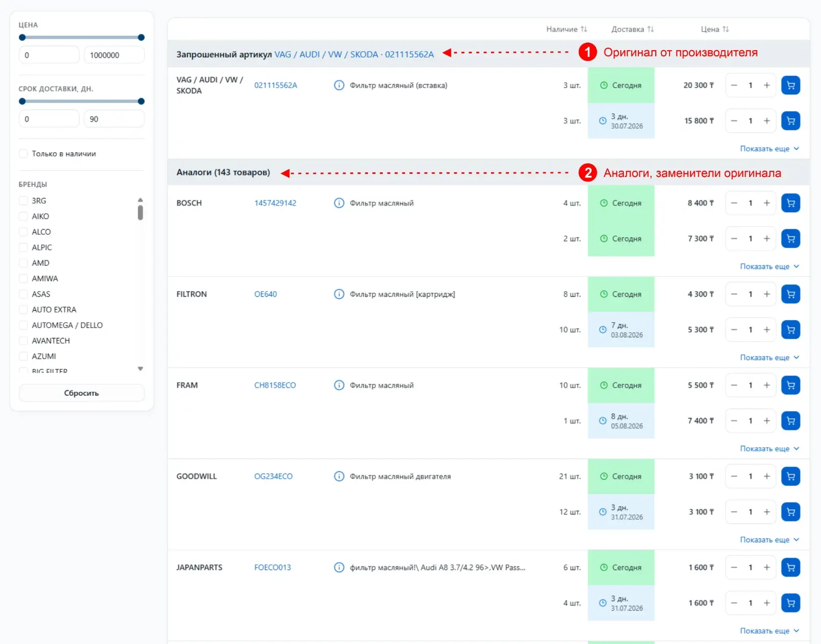The height and width of the screenshot is (644, 821).
Task: Expand 'Показать еще' under FILTRON offers
Action: click(x=769, y=357)
